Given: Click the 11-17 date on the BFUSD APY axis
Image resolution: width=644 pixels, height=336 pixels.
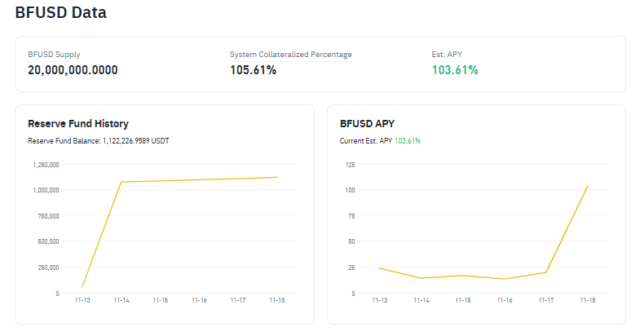Looking at the screenshot, I should coord(546,300).
